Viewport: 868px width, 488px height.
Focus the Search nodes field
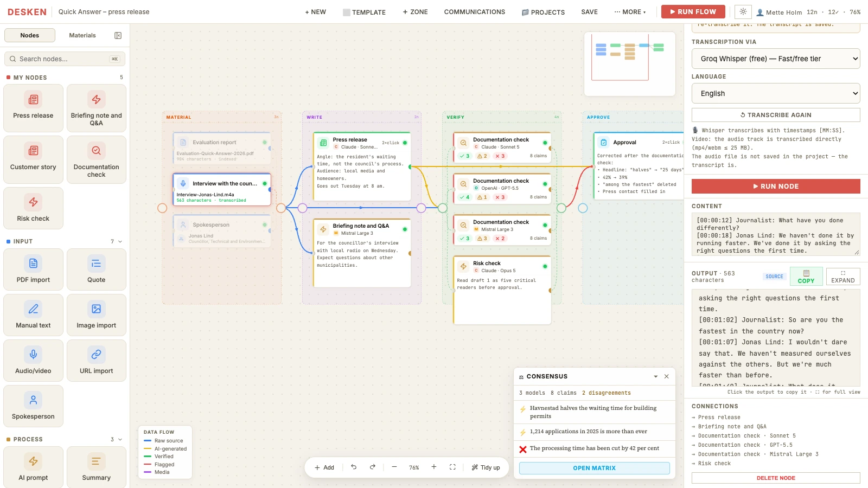(65, 59)
